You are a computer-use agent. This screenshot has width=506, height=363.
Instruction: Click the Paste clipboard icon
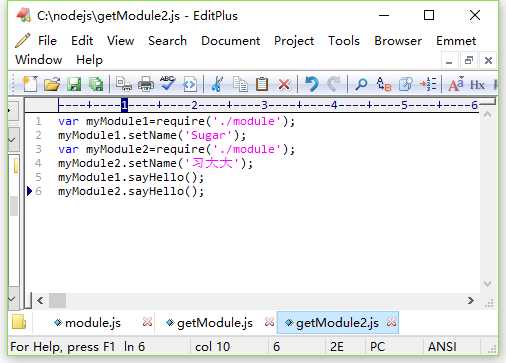[262, 84]
